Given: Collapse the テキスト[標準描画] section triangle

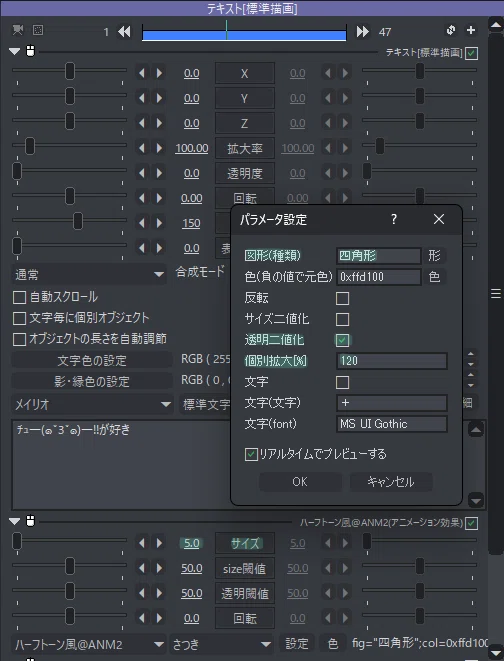Looking at the screenshot, I should tap(14, 51).
